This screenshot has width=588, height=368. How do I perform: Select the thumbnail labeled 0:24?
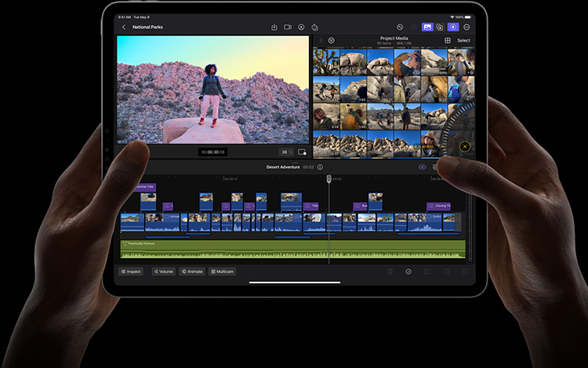pos(326,117)
